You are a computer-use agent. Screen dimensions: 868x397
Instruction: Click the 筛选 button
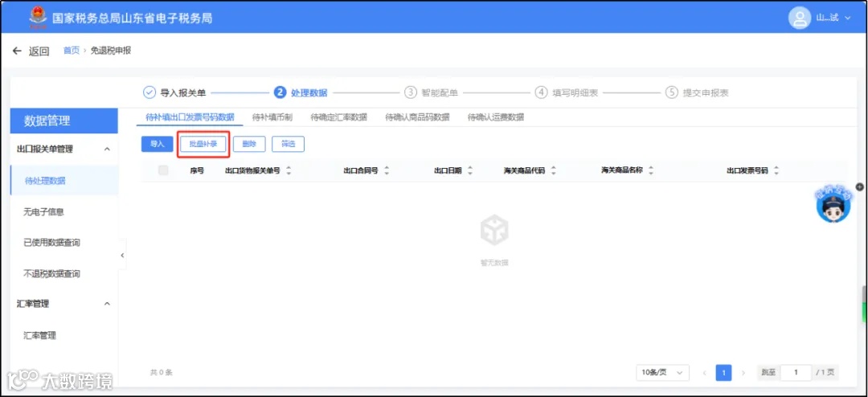click(288, 144)
